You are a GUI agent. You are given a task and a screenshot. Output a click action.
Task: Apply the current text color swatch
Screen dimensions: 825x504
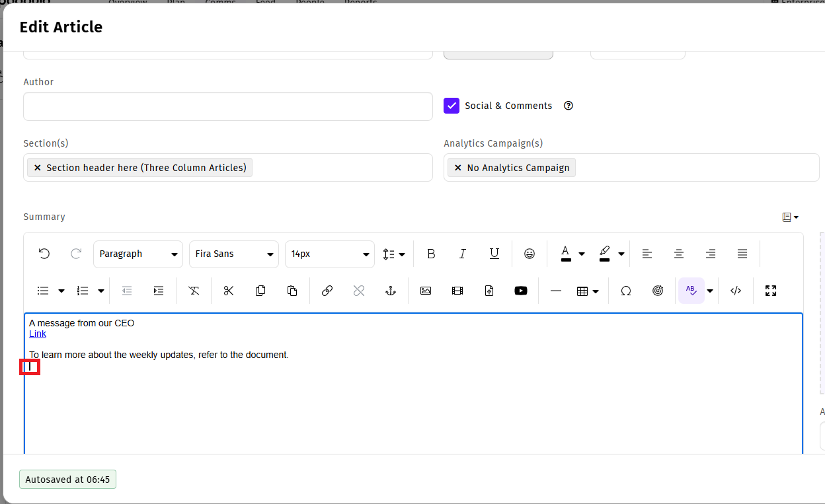[x=566, y=254]
